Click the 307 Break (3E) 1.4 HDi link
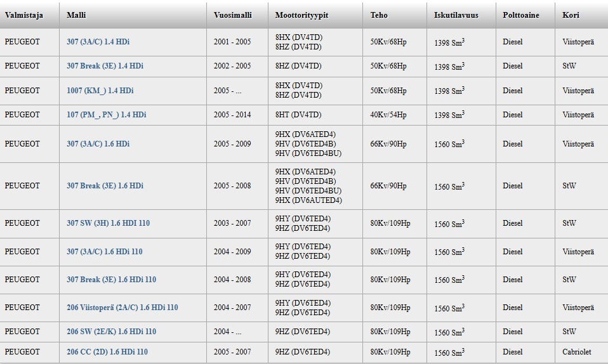 point(105,66)
